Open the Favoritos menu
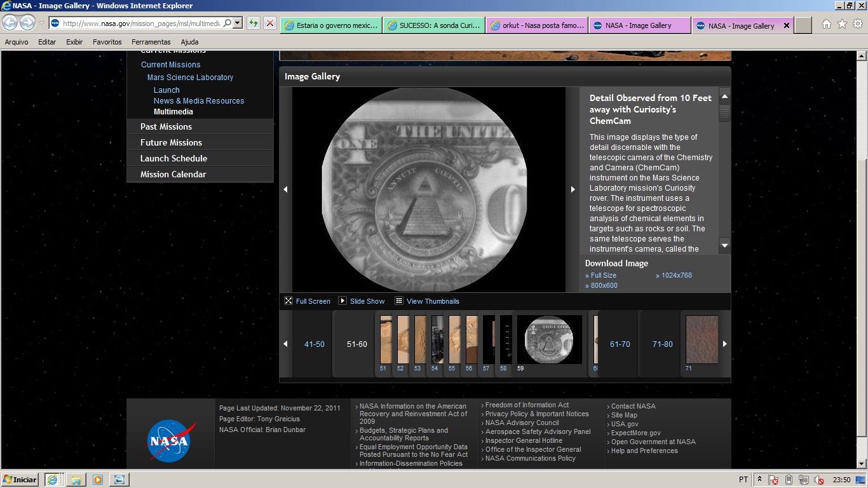Viewport: 868px width, 488px height. click(107, 42)
